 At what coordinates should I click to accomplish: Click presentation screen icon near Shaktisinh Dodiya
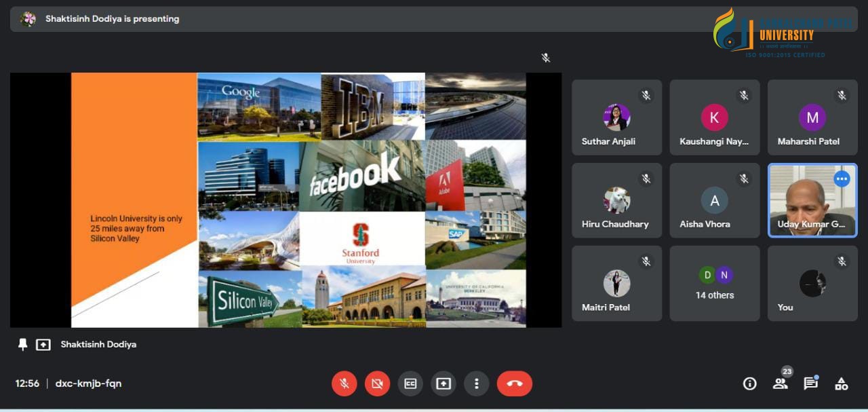pyautogui.click(x=43, y=345)
